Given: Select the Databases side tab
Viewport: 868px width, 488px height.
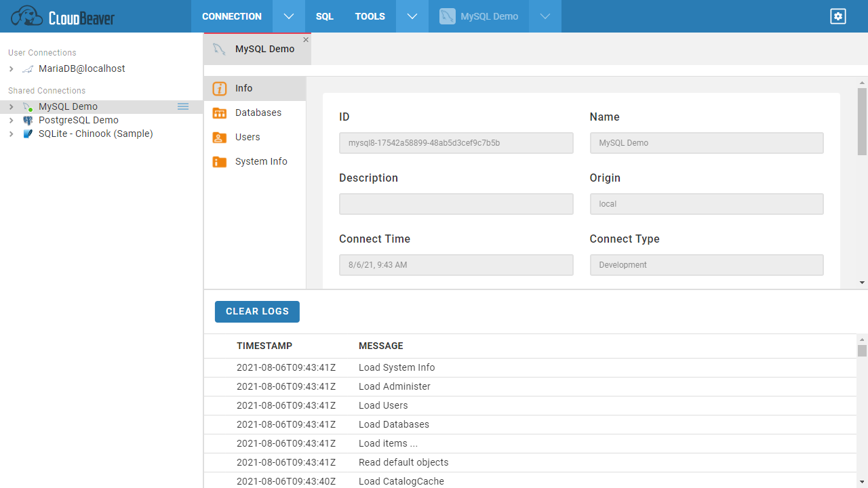Looking at the screenshot, I should 255,113.
